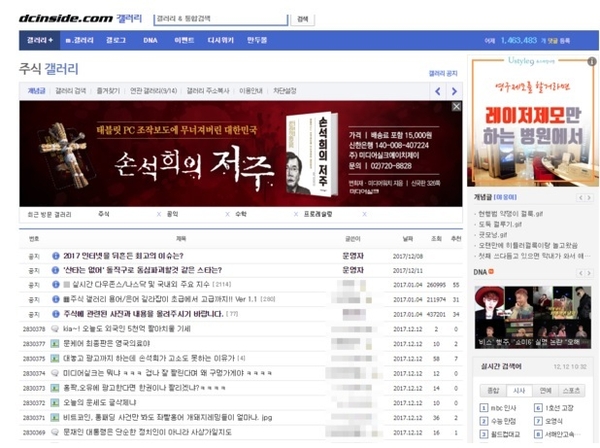Screen dimensions: 600x448
Task: Click the 손석희의 저주 book banner
Action: pos(241,154)
